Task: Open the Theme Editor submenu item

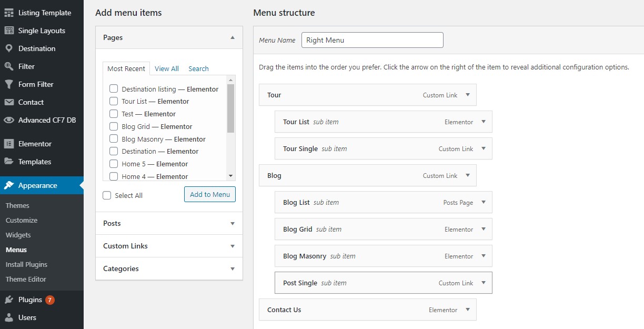Action: tap(26, 279)
